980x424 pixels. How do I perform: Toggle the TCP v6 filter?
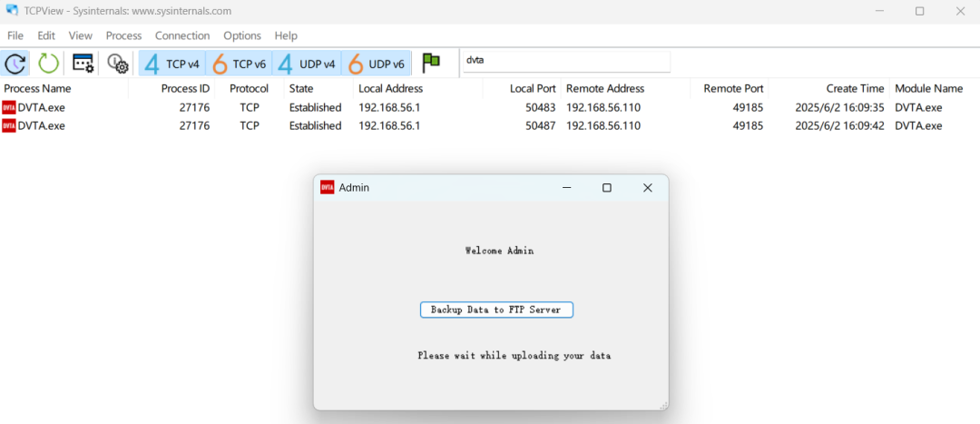pyautogui.click(x=239, y=64)
